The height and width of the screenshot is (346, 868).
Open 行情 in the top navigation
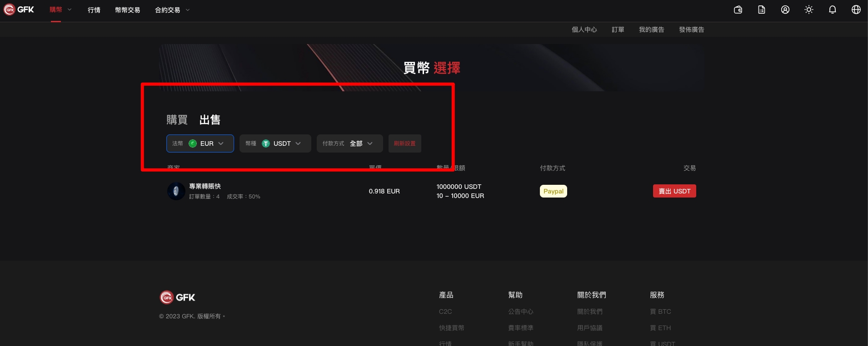(94, 10)
